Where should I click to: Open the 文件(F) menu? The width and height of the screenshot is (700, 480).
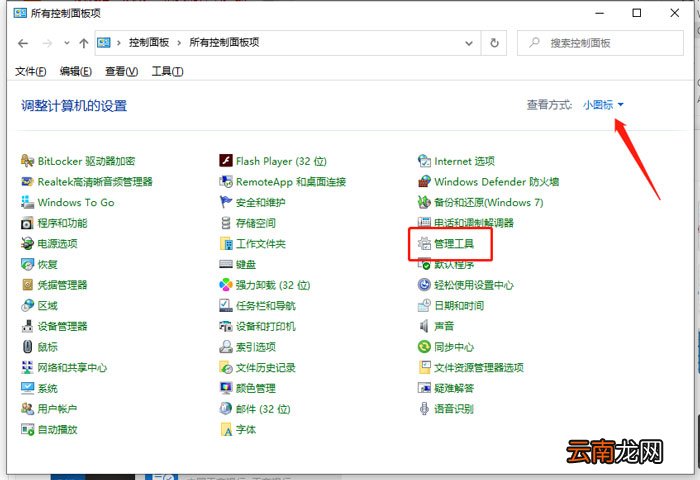tap(30, 71)
